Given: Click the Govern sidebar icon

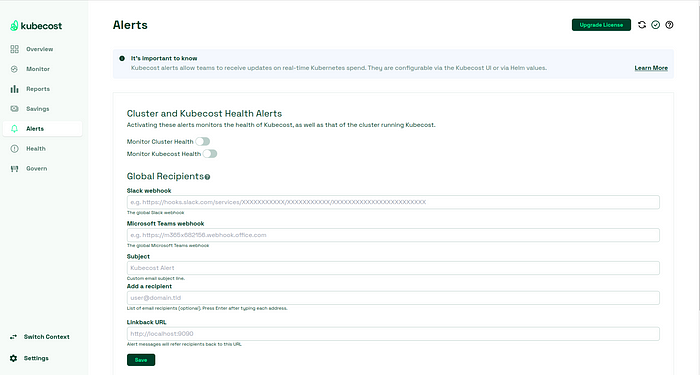Looking at the screenshot, I should 14,169.
